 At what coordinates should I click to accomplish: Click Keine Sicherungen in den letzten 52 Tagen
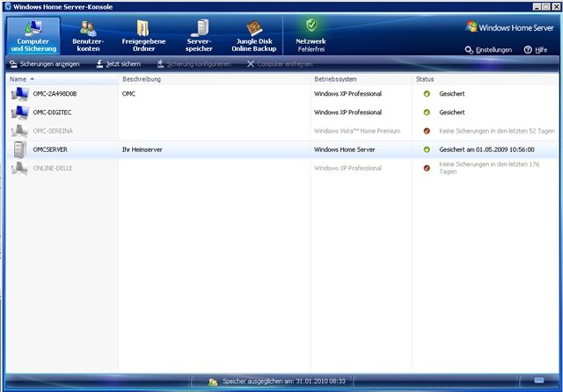(497, 131)
